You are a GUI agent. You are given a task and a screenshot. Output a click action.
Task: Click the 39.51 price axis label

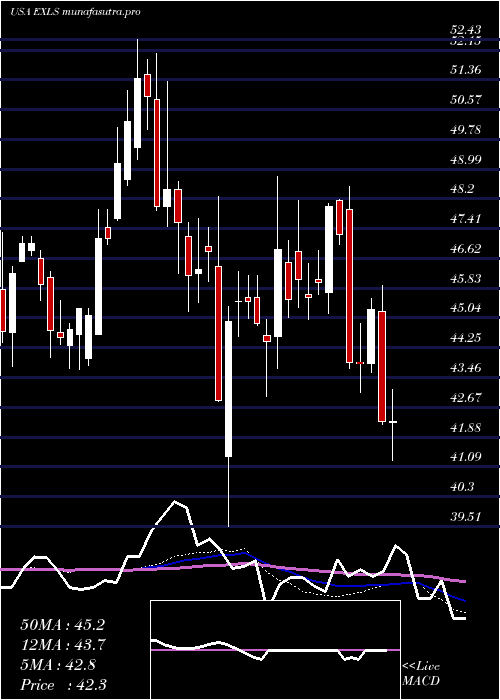pos(466,517)
